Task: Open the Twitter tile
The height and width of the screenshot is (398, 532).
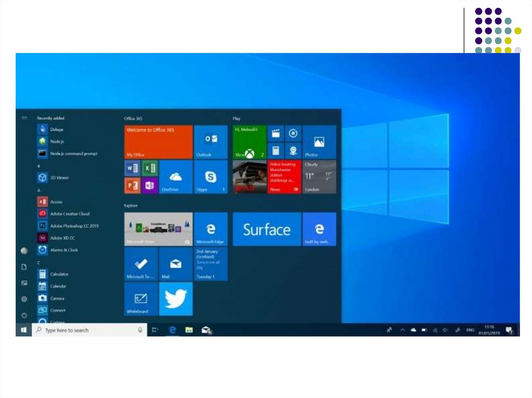Action: tap(176, 299)
